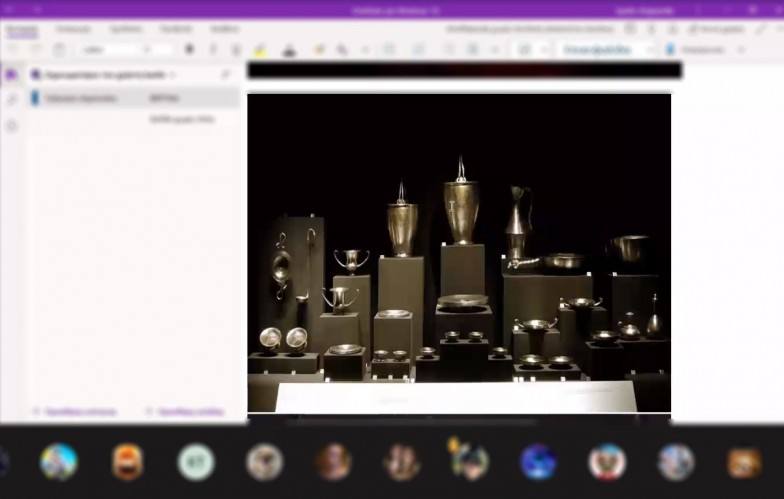
Task: Click the font color icon
Action: (x=289, y=49)
